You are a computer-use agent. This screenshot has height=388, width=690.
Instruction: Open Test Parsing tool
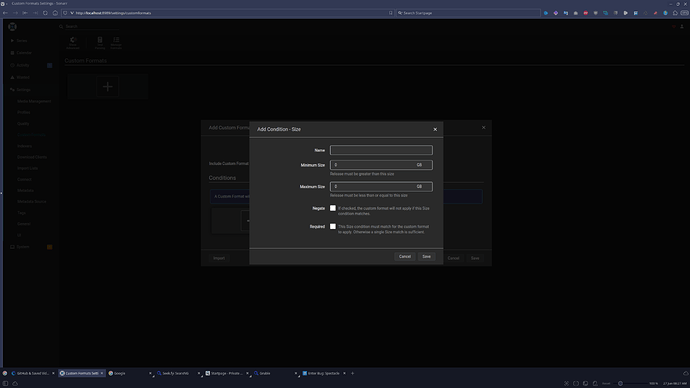pos(100,42)
